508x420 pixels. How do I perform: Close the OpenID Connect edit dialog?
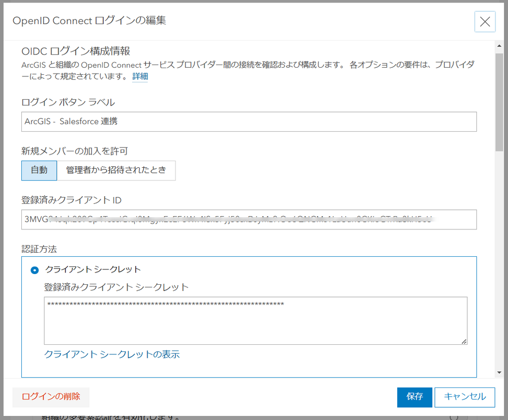pos(485,22)
